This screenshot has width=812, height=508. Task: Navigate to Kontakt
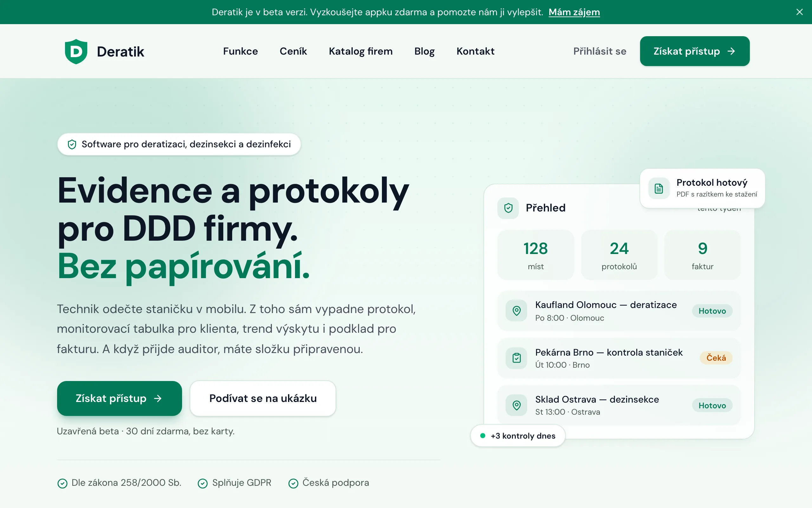coord(475,51)
